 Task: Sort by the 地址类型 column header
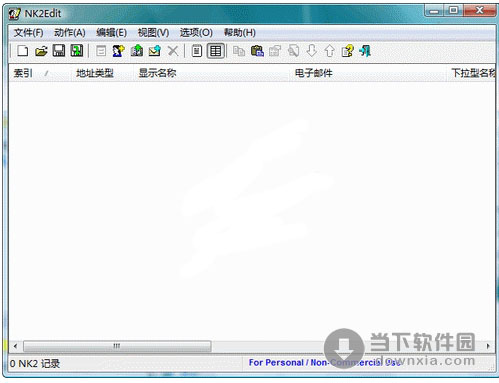point(103,73)
